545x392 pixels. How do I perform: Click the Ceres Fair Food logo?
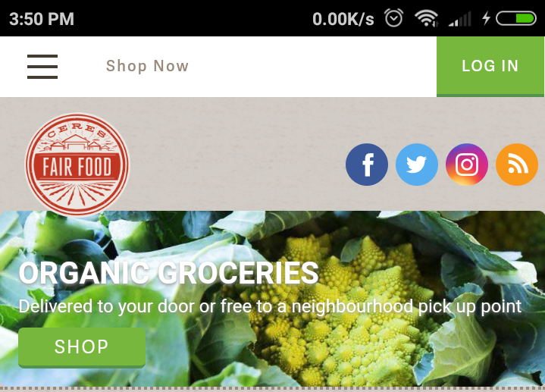[77, 165]
